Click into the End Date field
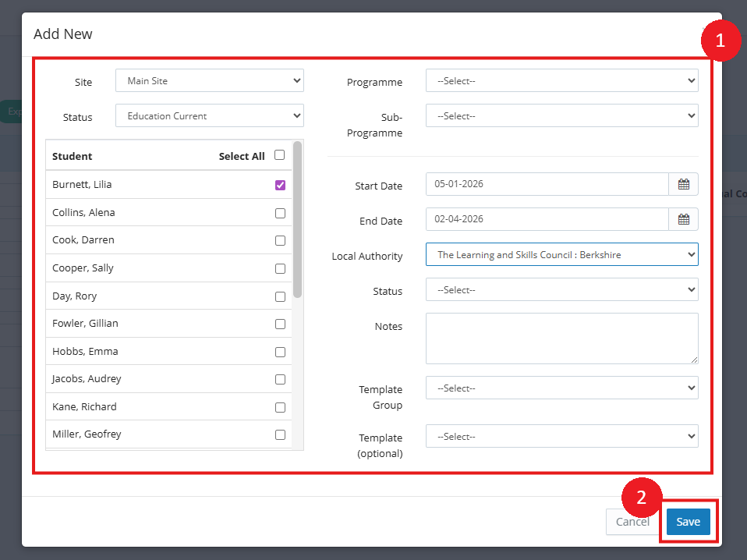Viewport: 747px width, 560px height. point(547,219)
